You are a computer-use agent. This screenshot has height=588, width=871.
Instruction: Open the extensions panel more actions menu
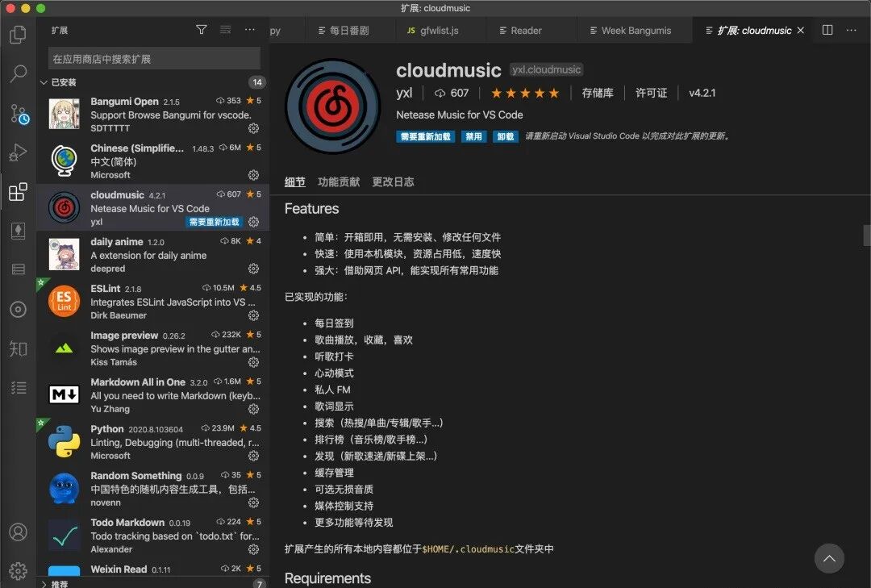click(x=250, y=30)
